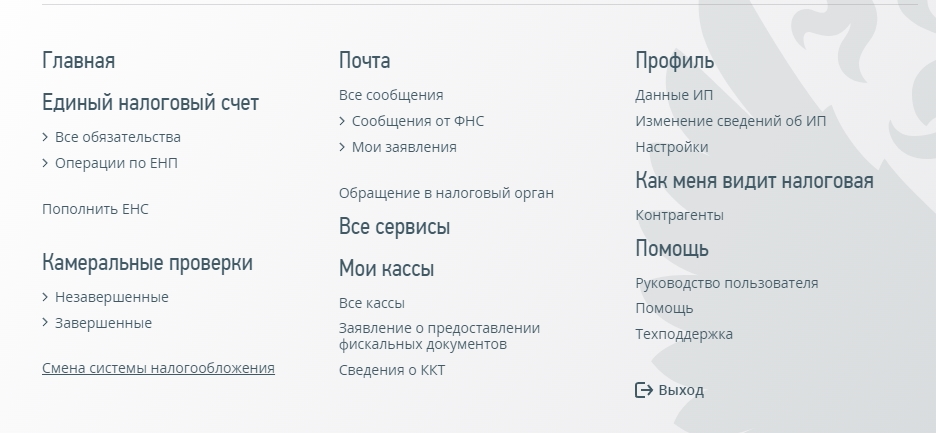Open the Профиль heading

675,61
